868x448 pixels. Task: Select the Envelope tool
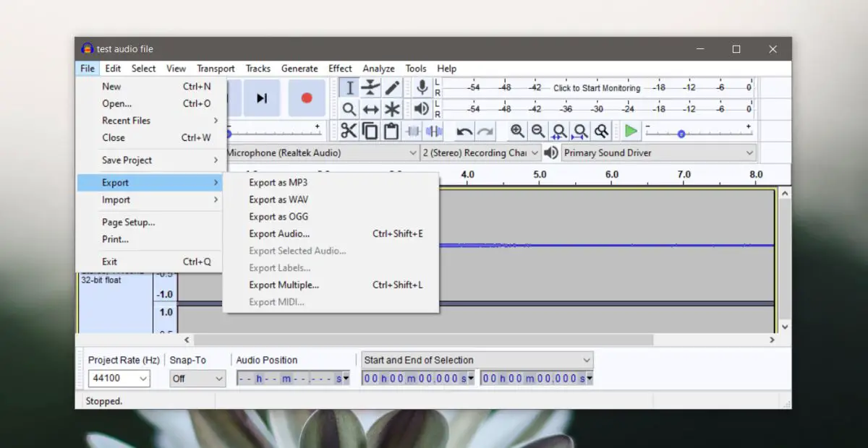point(370,88)
